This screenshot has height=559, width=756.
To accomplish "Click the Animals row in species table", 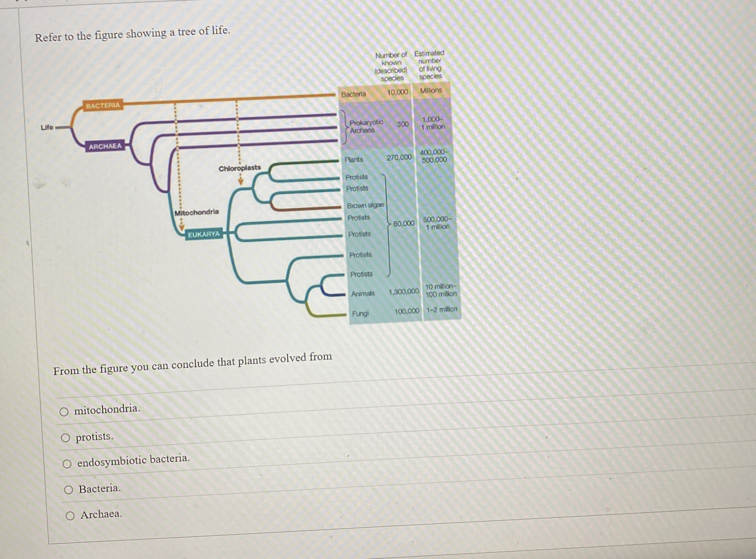I will [x=363, y=294].
